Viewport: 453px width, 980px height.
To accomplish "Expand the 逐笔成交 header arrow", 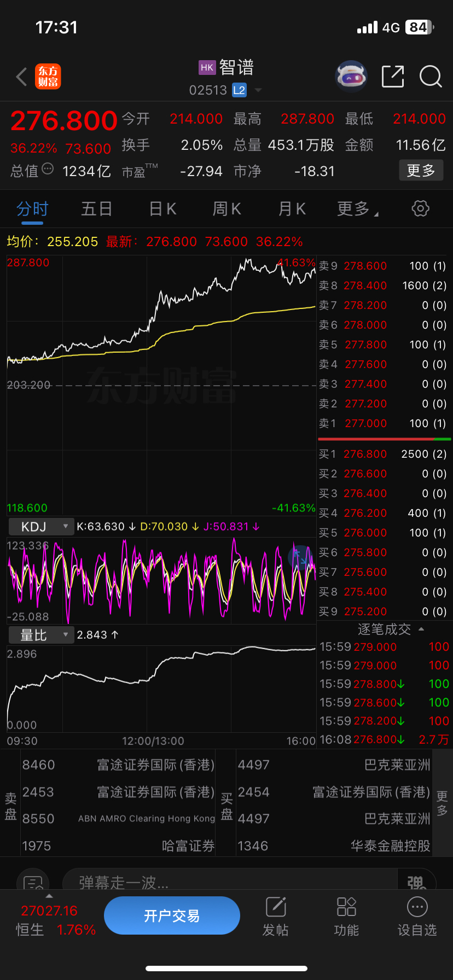I will pos(421,629).
